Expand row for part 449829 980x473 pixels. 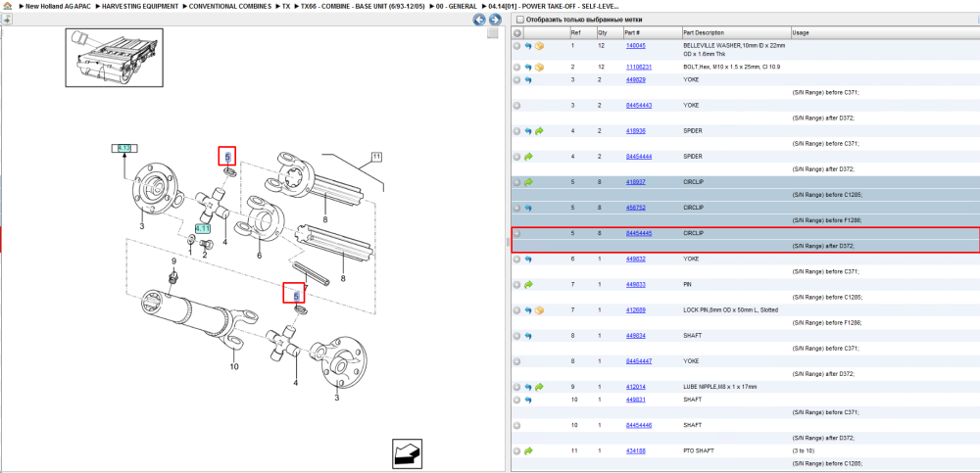click(x=516, y=80)
